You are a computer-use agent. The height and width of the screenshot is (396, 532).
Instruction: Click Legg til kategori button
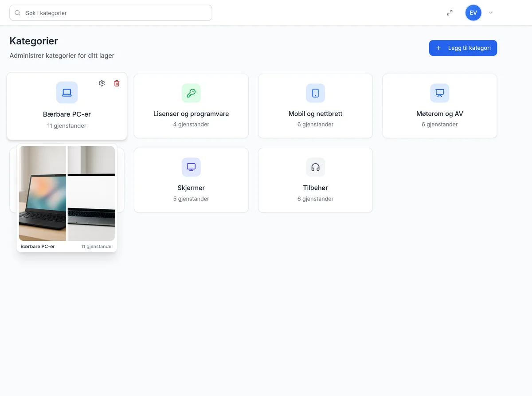[x=463, y=48]
